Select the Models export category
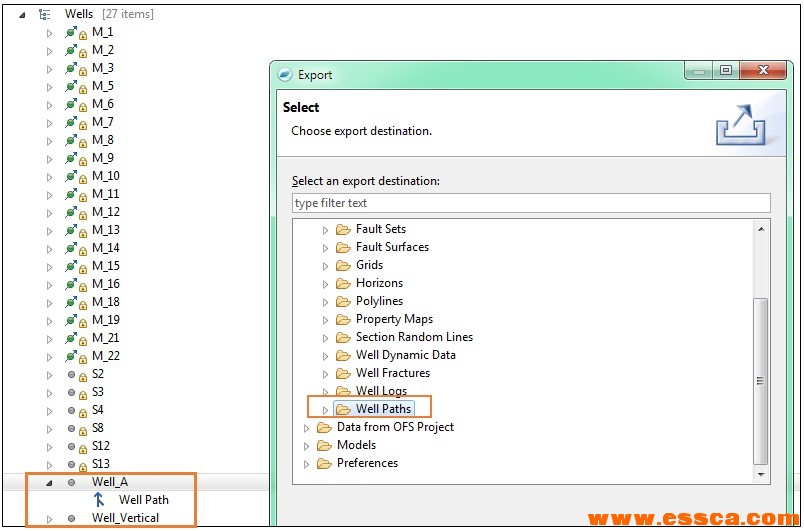 pyautogui.click(x=356, y=445)
